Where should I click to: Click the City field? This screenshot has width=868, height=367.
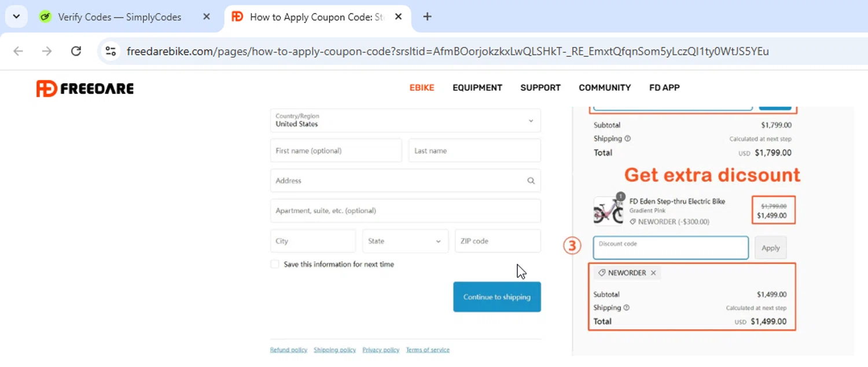pos(313,241)
